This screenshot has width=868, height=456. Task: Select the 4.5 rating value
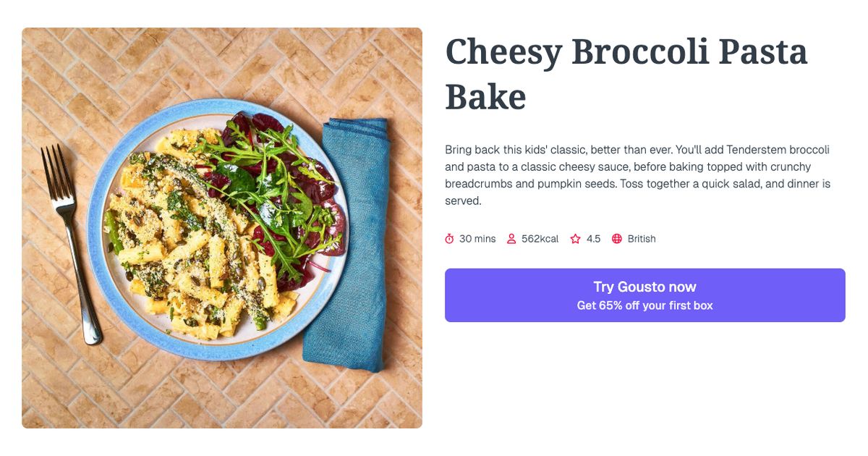coord(594,238)
